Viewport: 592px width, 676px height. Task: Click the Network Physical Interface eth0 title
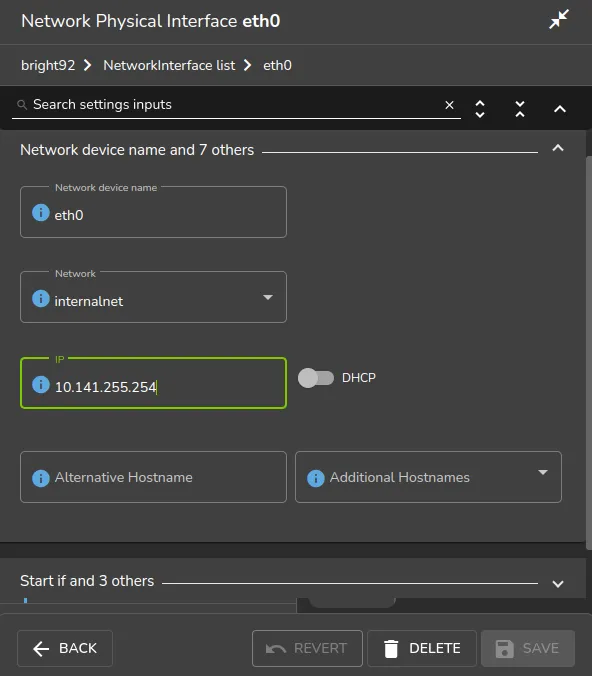tap(150, 21)
